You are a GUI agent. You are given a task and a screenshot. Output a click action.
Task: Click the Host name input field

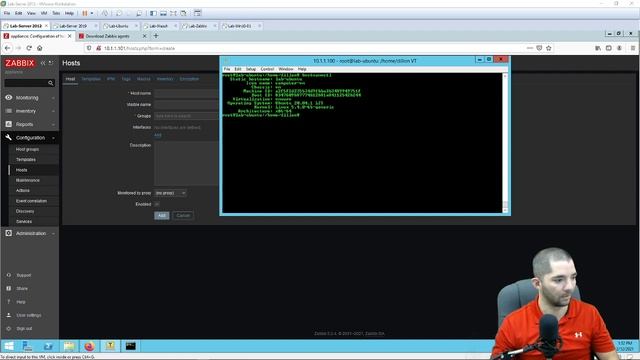point(187,93)
